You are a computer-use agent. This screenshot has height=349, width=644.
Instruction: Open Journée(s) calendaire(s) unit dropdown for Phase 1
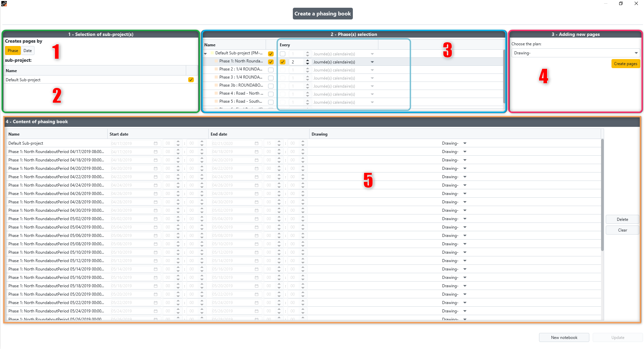point(372,62)
